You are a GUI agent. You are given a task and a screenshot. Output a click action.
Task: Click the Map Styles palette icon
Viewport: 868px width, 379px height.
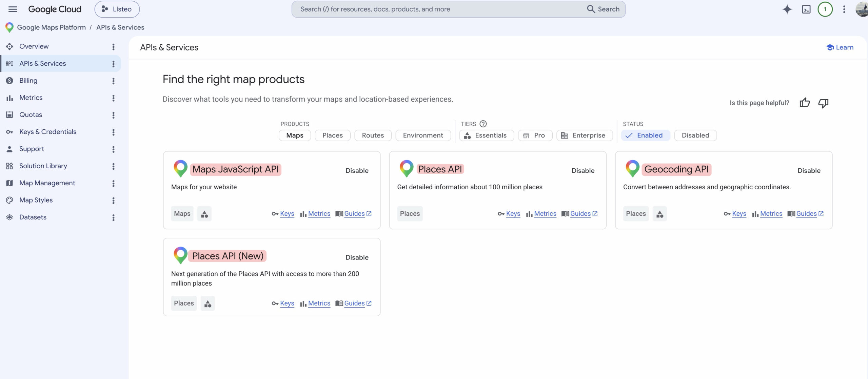pyautogui.click(x=9, y=200)
